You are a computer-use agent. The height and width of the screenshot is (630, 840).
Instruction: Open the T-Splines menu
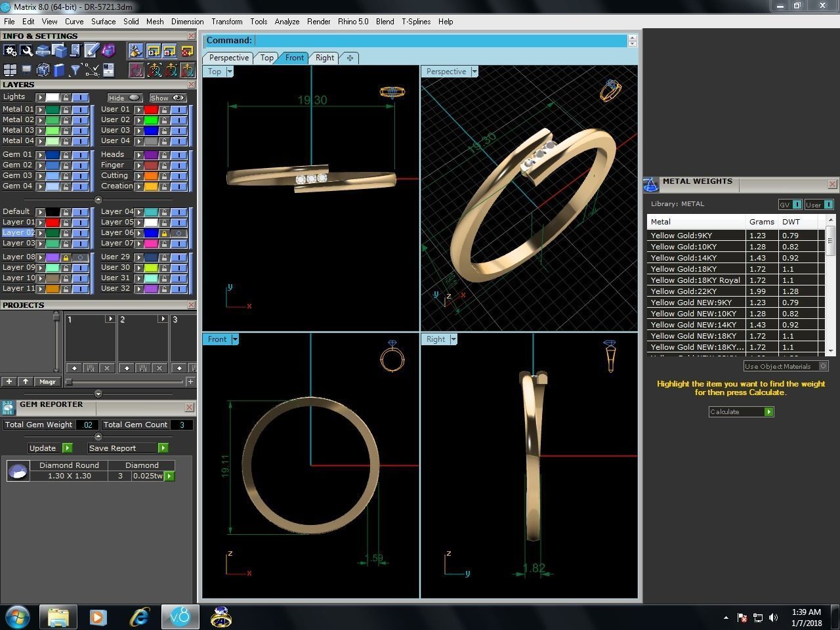point(416,22)
